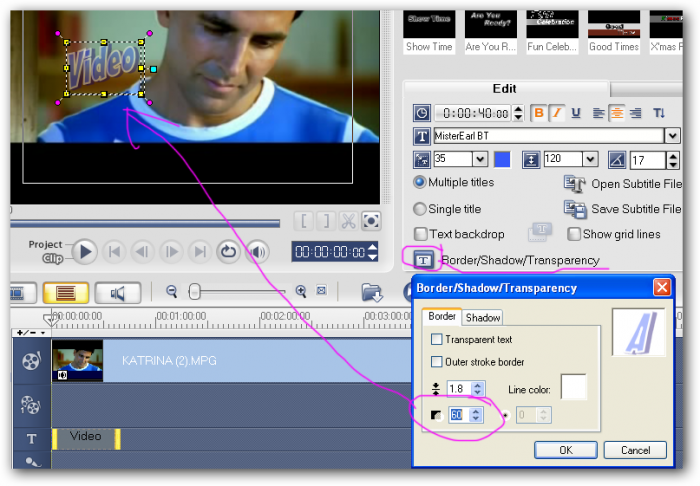Open the Edit tab
Viewport: 700px width, 486px height.
click(505, 88)
